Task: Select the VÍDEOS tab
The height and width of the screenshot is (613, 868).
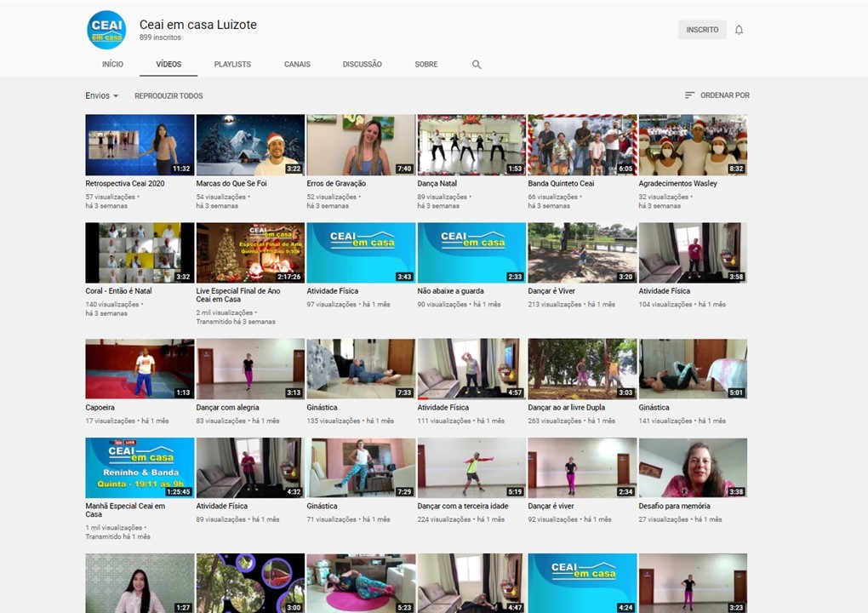Action: click(x=168, y=64)
